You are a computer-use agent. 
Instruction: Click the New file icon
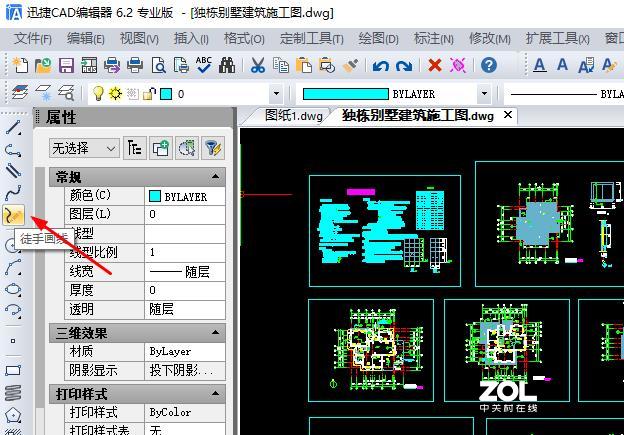coord(20,65)
